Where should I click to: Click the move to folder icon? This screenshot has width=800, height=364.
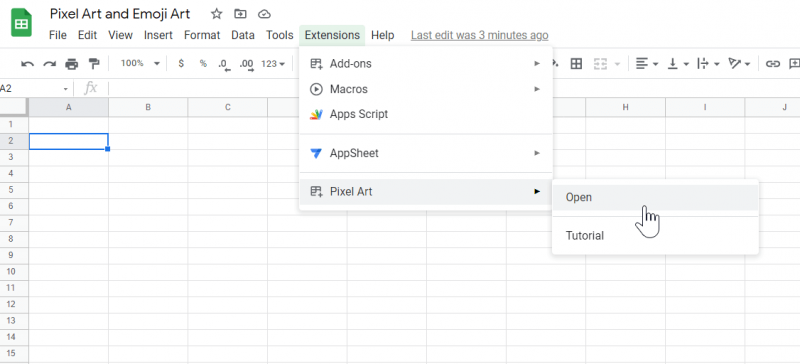click(240, 14)
